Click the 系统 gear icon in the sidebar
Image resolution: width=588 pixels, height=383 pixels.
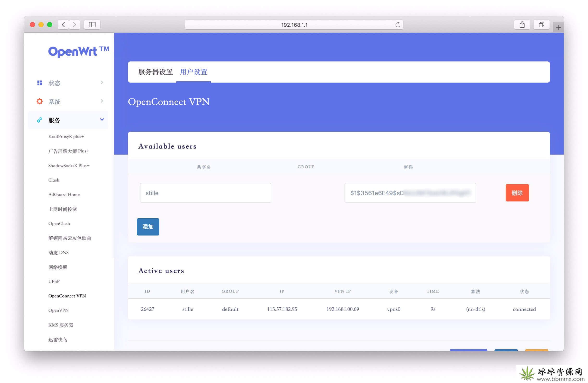tap(40, 101)
